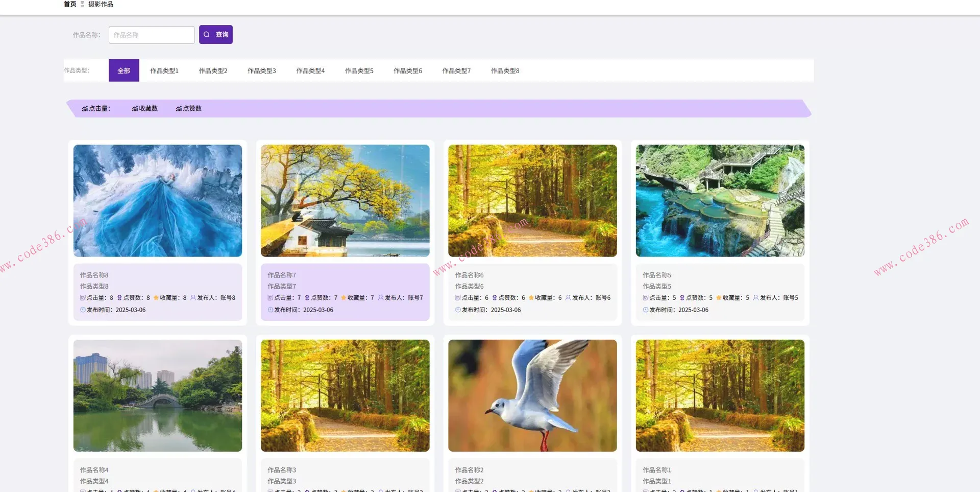The image size is (980, 492).
Task: Open the 作品名称8 title link
Action: 94,275
